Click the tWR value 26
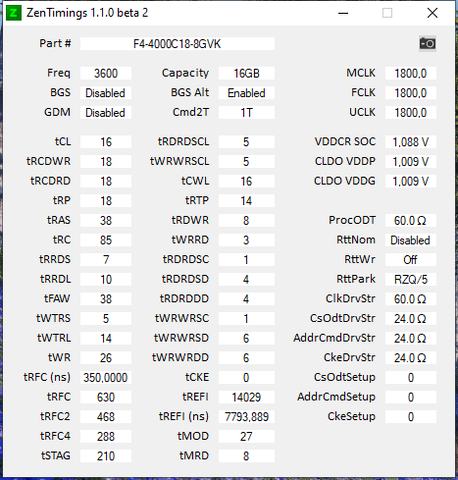Viewport: 458px width, 480px height. [x=106, y=358]
